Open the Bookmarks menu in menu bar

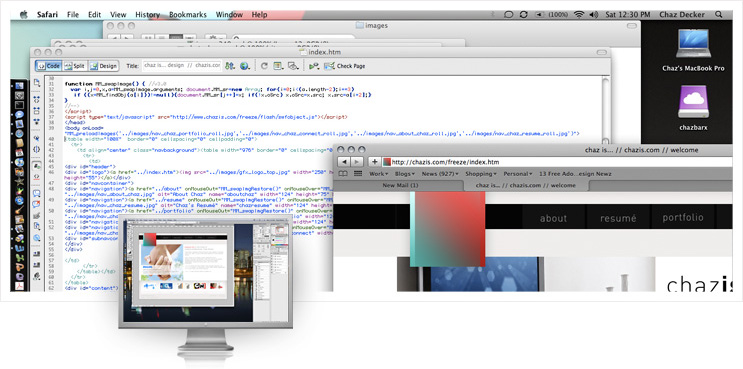pyautogui.click(x=188, y=15)
